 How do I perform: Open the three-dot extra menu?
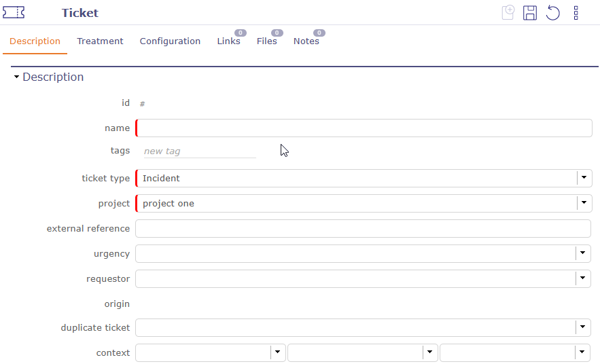[x=576, y=13]
